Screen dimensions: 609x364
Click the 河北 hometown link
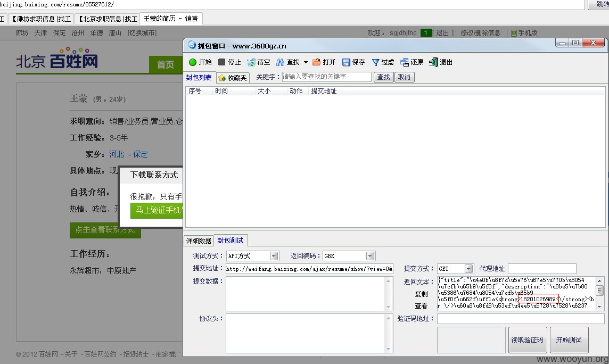pyautogui.click(x=117, y=154)
